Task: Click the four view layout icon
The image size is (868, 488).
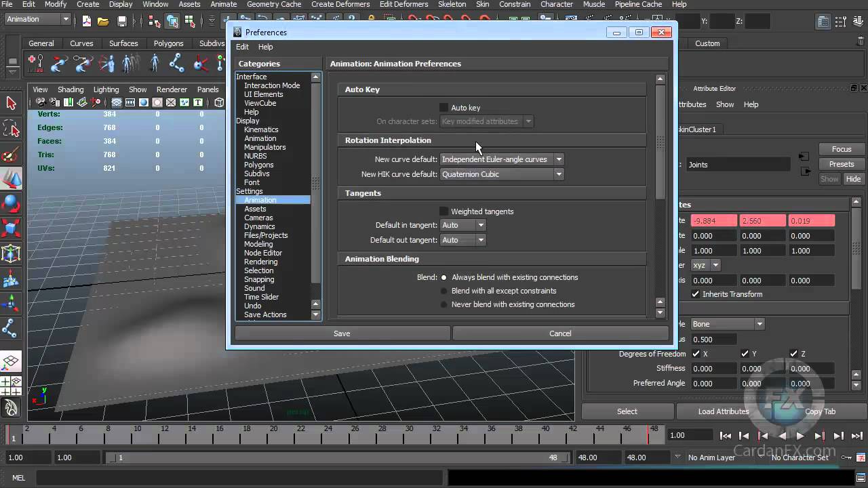Action: point(11,386)
